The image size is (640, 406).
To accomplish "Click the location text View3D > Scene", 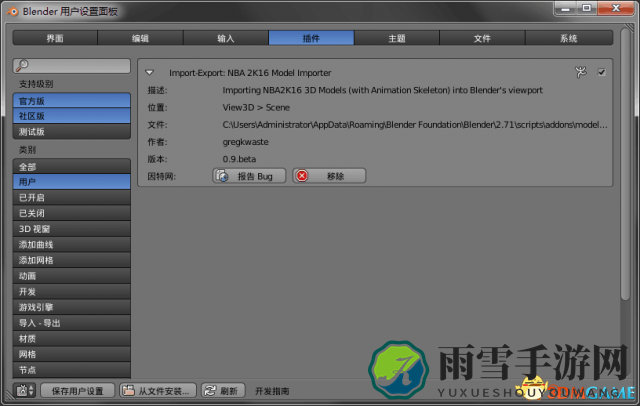I will [x=256, y=107].
